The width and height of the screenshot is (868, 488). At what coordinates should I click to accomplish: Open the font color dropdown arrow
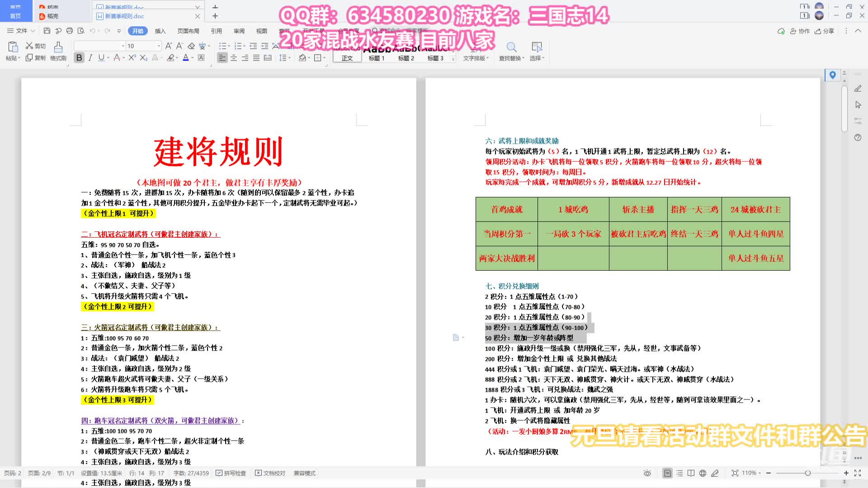click(x=193, y=57)
